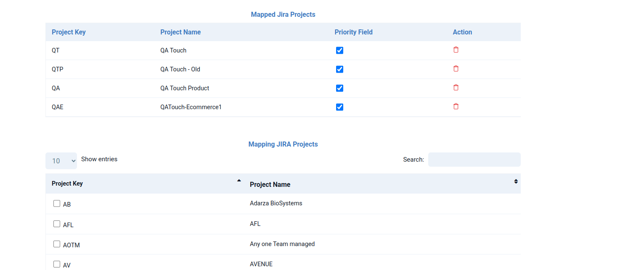Check the AFL project key box
The width and height of the screenshot is (644, 270).
click(57, 224)
